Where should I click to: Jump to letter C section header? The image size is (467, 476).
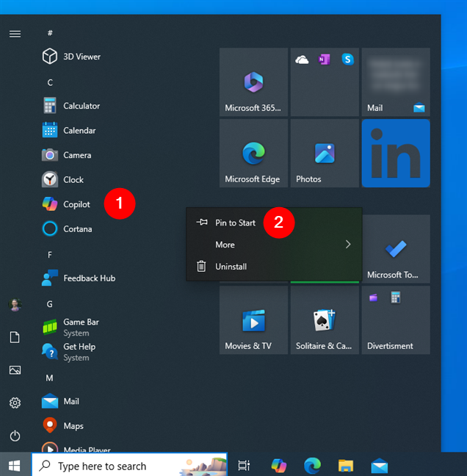click(x=50, y=82)
